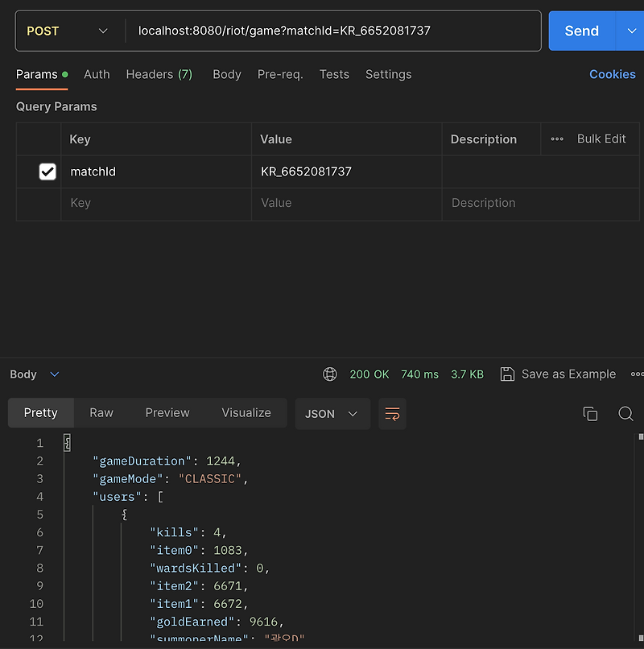Click the copy response icon

[590, 414]
